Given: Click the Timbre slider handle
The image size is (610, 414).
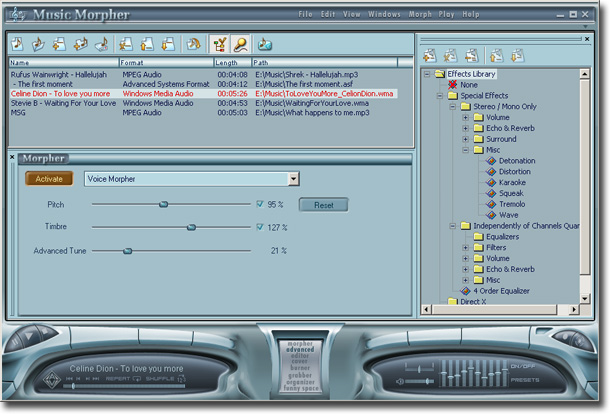Looking at the screenshot, I should (191, 227).
